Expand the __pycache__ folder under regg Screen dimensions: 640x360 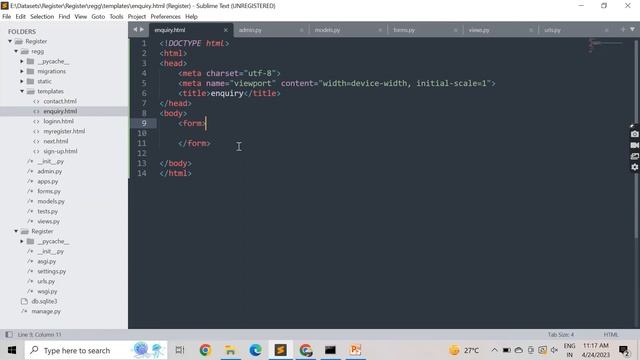pos(22,61)
